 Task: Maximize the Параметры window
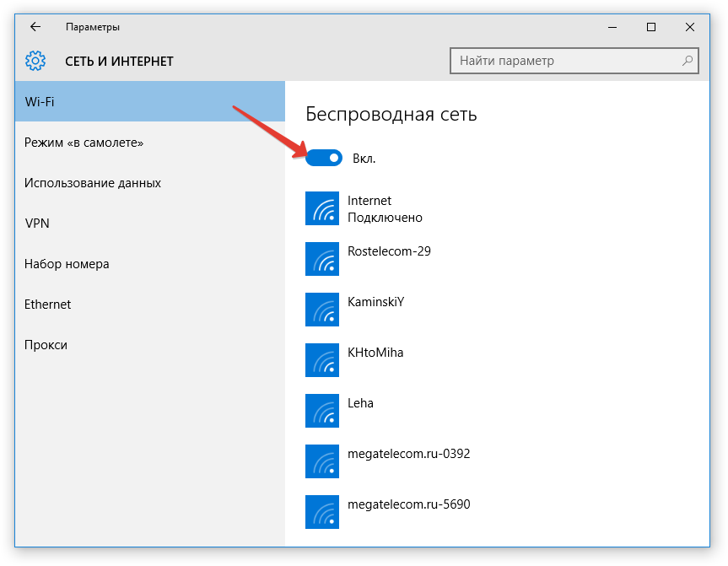coord(651,27)
